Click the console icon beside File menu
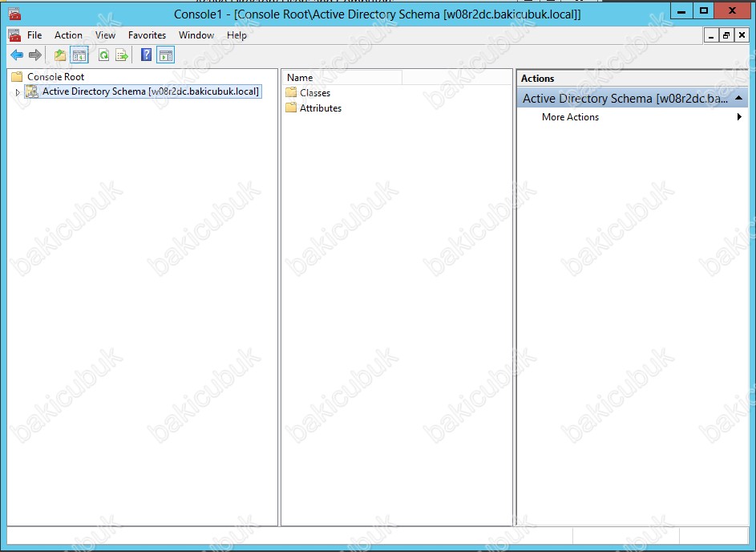 (x=15, y=35)
